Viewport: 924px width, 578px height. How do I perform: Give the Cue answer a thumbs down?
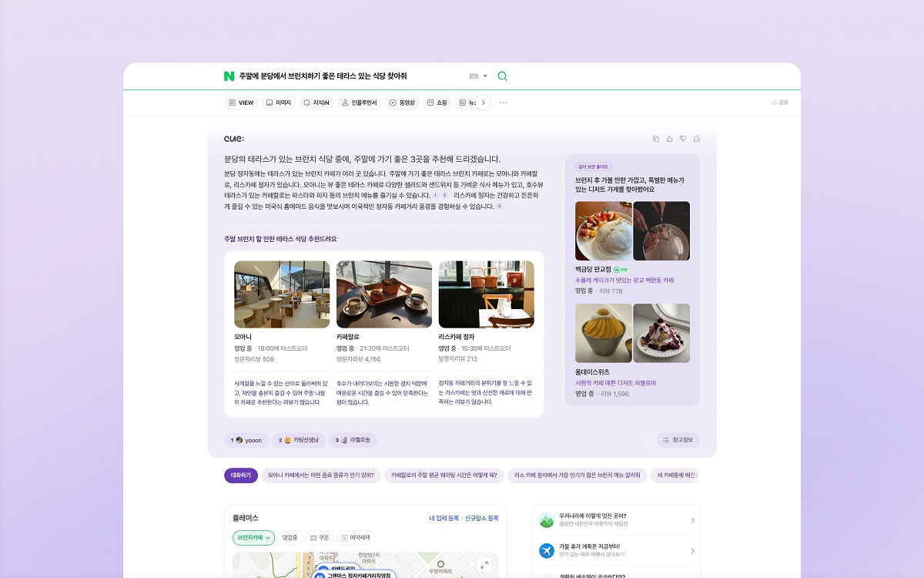pyautogui.click(x=683, y=139)
